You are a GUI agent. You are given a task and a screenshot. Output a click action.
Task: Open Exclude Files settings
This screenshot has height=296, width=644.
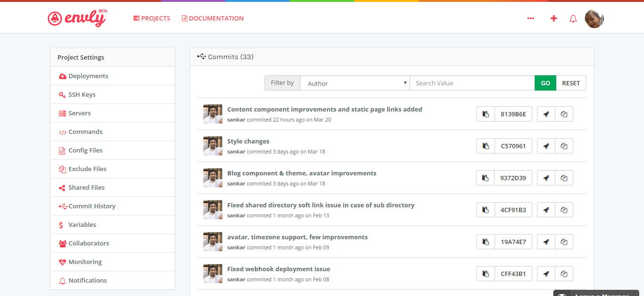[x=113, y=169]
